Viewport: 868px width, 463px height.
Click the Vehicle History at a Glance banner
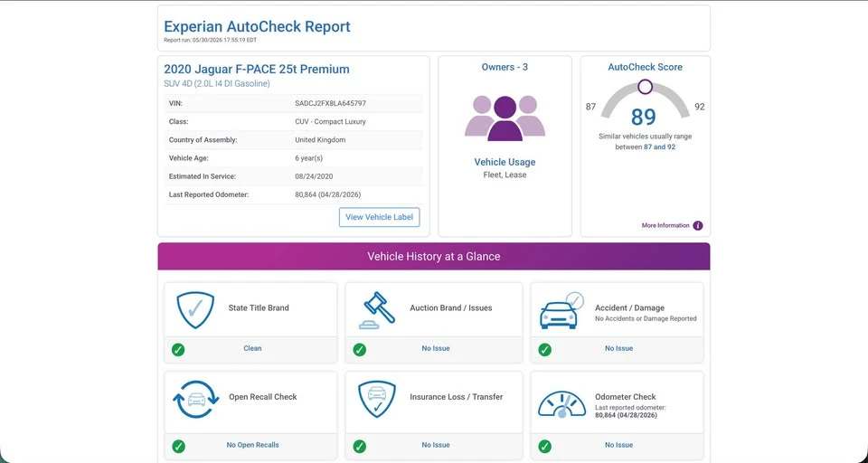pos(434,257)
